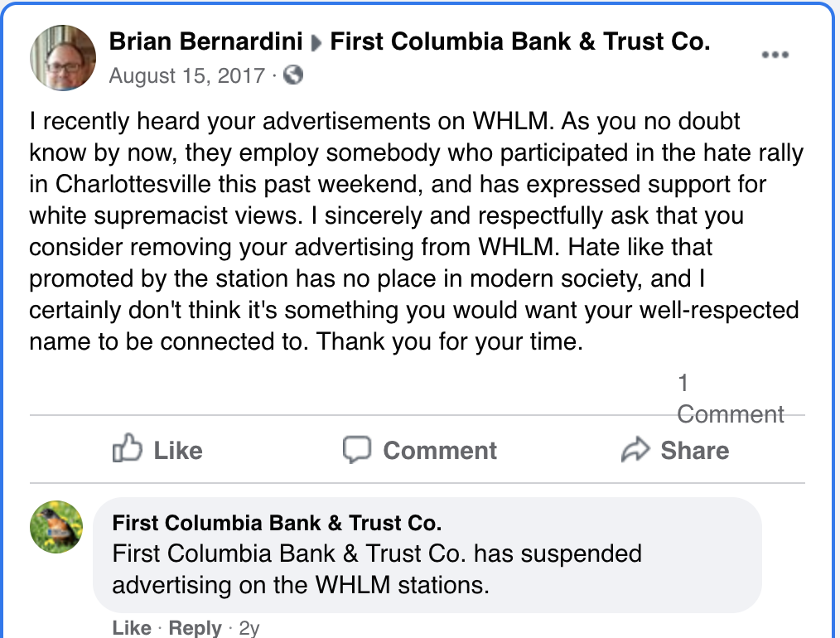Click the Share text label
The image size is (840, 638).
(694, 451)
